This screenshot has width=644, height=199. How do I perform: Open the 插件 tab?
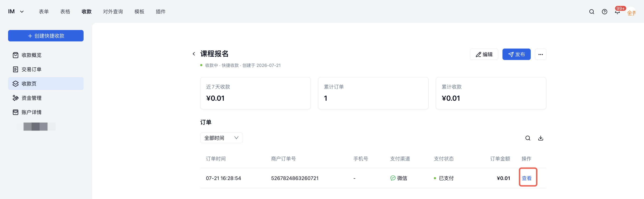coord(161,11)
